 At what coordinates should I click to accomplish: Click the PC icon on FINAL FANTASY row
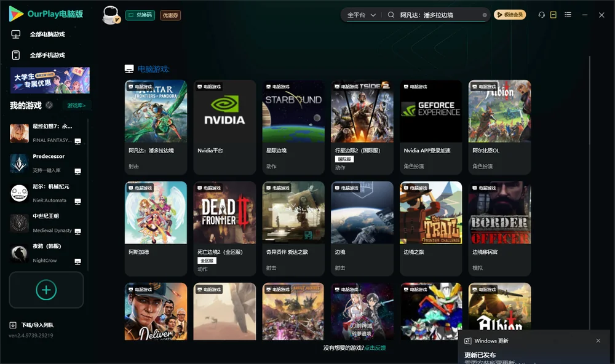pyautogui.click(x=77, y=141)
